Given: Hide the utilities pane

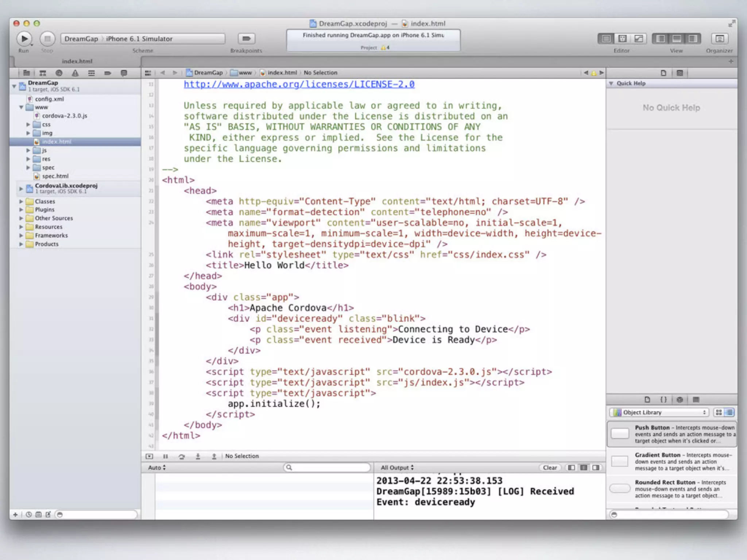Looking at the screenshot, I should [x=692, y=39].
